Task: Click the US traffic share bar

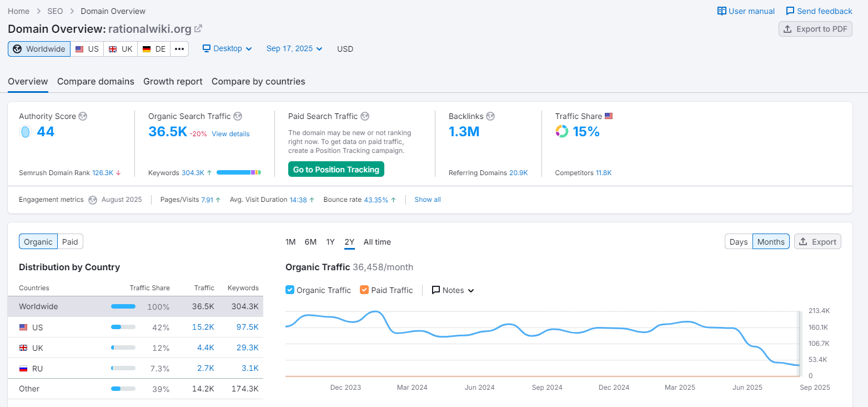Action: point(123,327)
